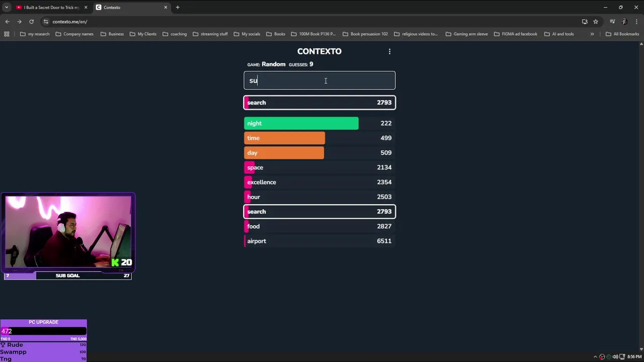
Task: Select the food guess row 2827
Action: (319, 226)
